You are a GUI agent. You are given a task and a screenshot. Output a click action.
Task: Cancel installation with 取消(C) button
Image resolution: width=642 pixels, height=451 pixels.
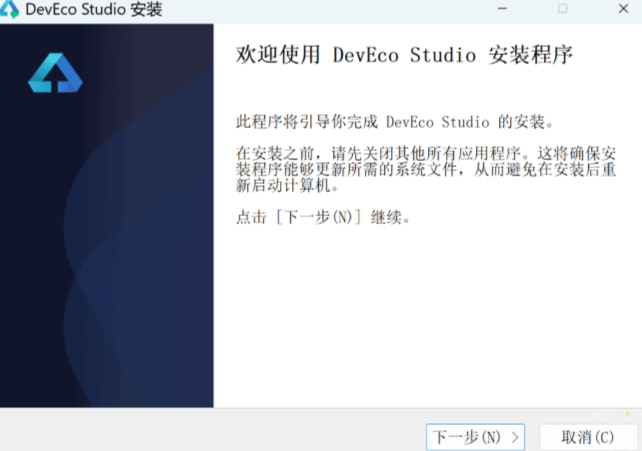[588, 437]
